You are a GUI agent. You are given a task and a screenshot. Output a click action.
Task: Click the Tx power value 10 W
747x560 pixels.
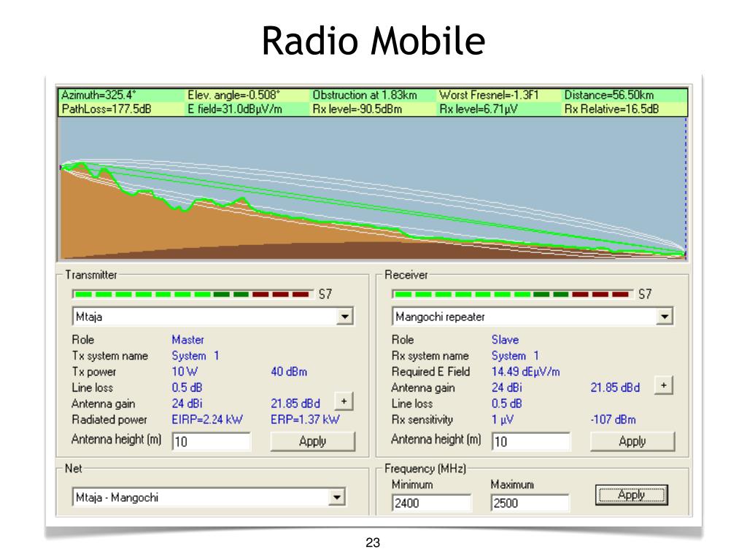click(185, 371)
